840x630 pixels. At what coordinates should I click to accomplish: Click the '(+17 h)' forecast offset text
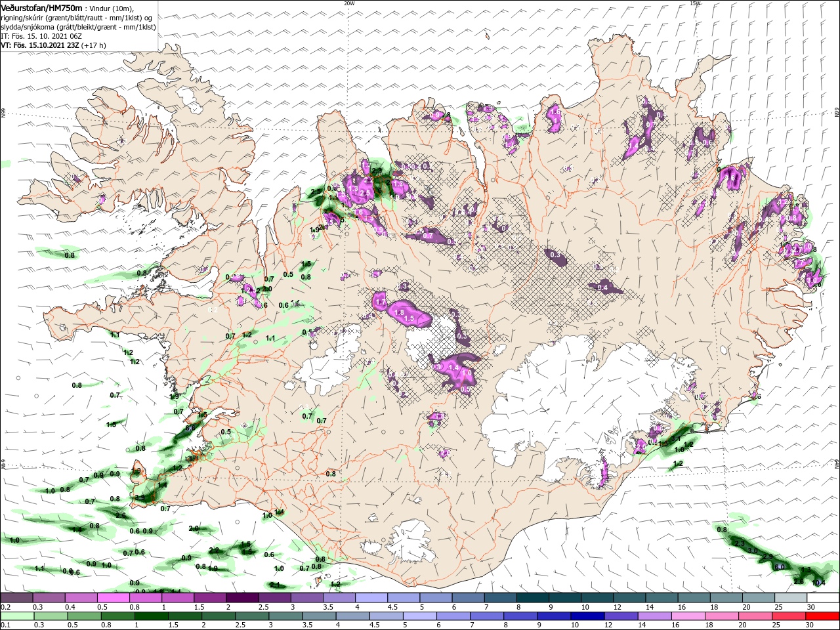93,45
